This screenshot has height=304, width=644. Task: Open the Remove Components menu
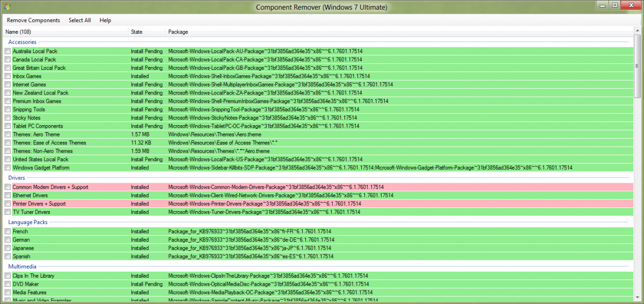(x=33, y=20)
